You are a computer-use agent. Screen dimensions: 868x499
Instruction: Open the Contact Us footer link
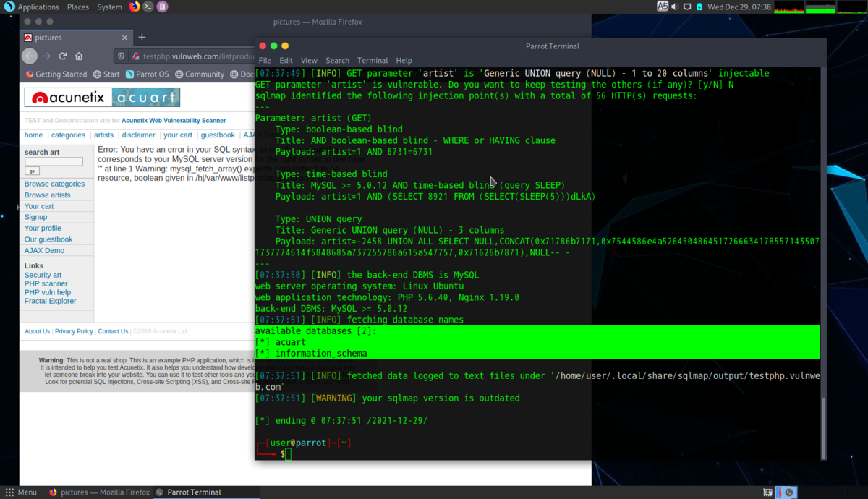[x=113, y=332]
